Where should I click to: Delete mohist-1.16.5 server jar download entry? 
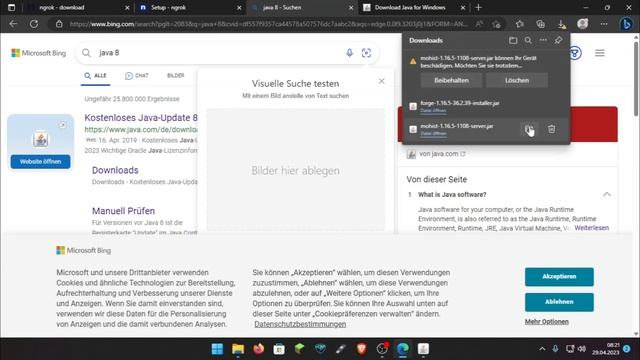coord(551,129)
